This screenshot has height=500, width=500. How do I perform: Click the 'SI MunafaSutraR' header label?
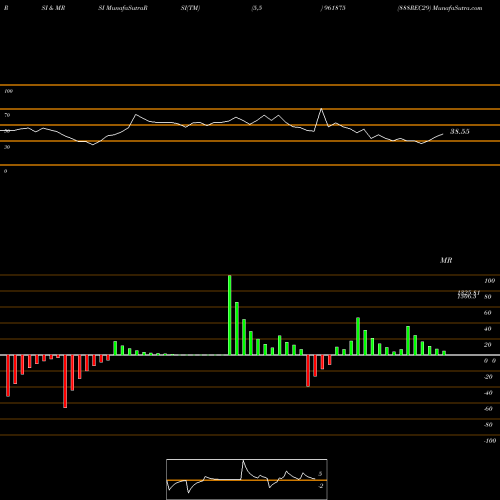(123, 8)
